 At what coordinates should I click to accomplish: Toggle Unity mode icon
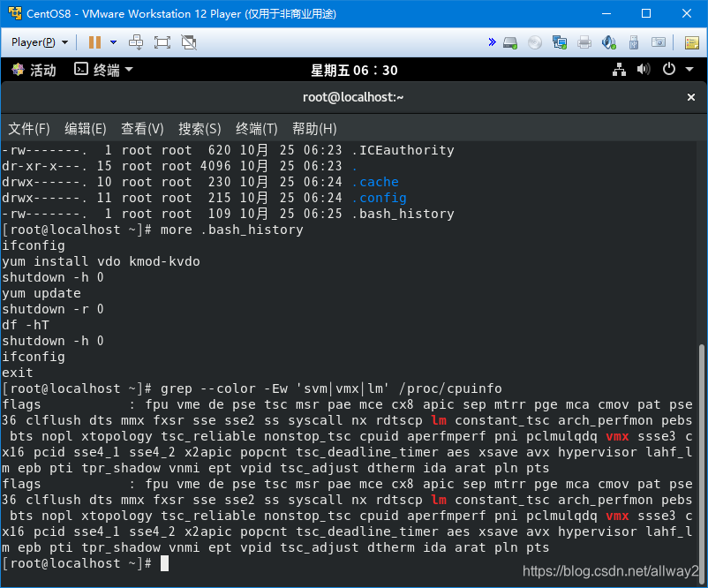[189, 42]
